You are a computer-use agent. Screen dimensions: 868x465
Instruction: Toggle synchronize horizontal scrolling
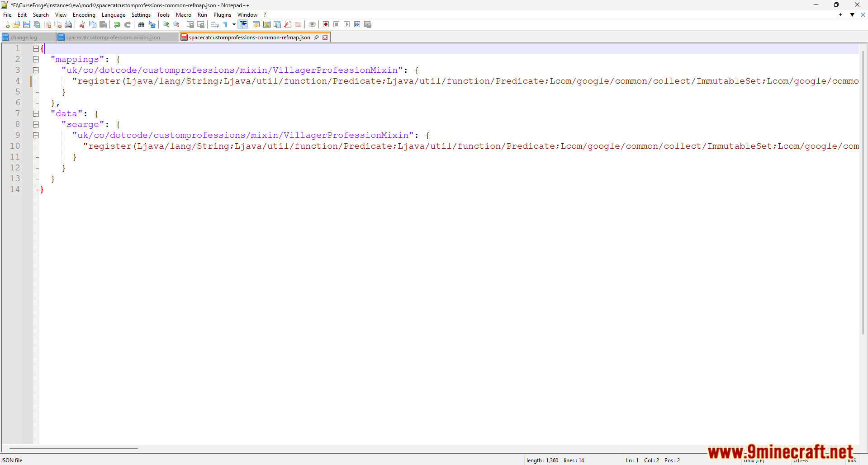(x=201, y=24)
